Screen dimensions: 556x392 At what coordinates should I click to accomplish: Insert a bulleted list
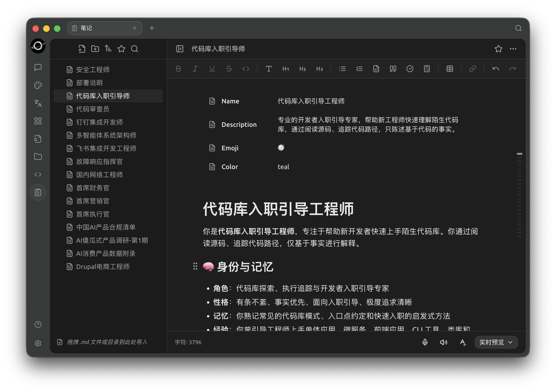coord(342,69)
